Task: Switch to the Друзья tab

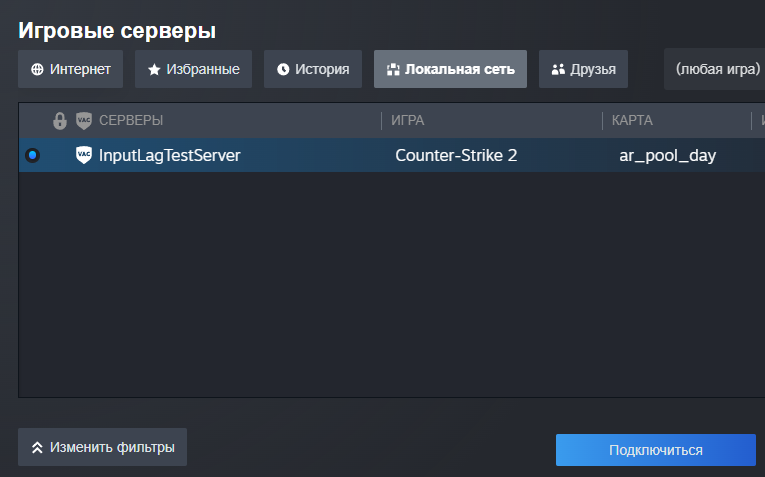Action: point(583,69)
